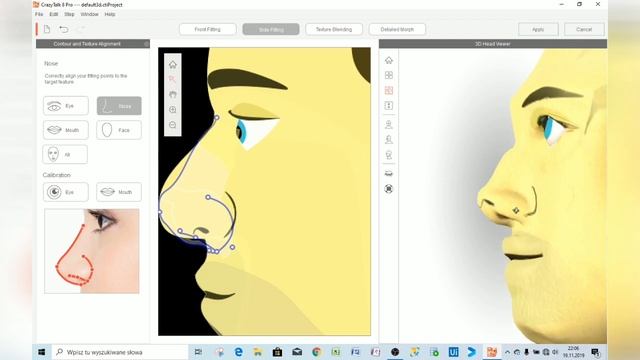
Task: Open Eye calibration
Action: (66, 192)
